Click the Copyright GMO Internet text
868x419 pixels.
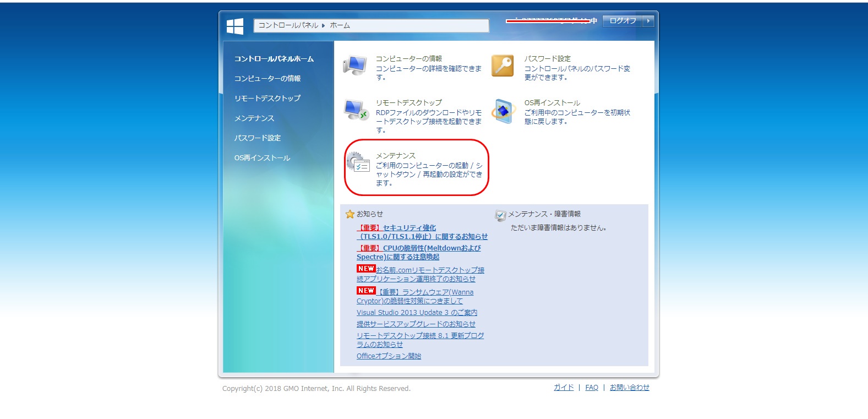(316, 389)
